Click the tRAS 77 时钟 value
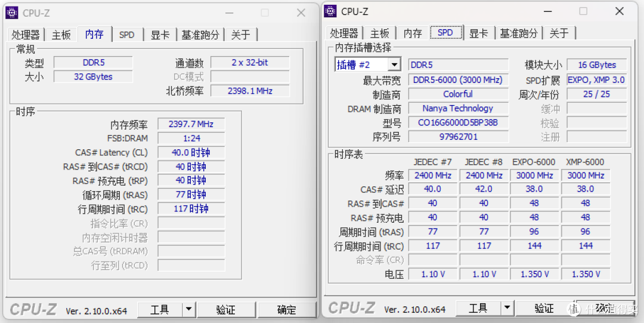This screenshot has width=644, height=323. (x=191, y=194)
